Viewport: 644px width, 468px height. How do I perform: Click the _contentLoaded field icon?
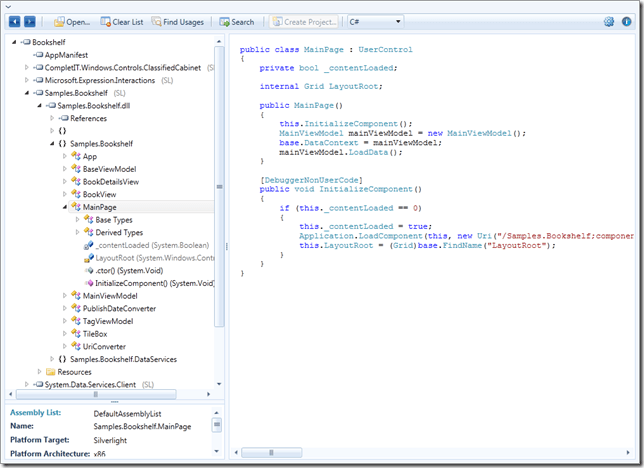(x=89, y=245)
